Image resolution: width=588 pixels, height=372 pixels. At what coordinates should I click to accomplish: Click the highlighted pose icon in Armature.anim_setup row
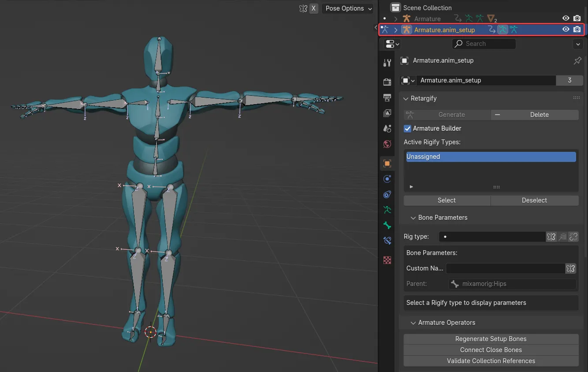(x=503, y=30)
